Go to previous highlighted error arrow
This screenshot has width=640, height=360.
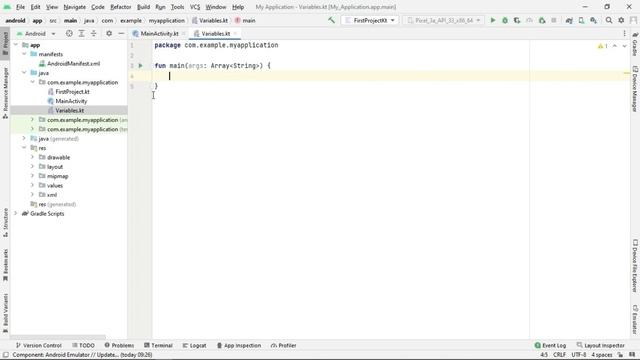[615, 46]
